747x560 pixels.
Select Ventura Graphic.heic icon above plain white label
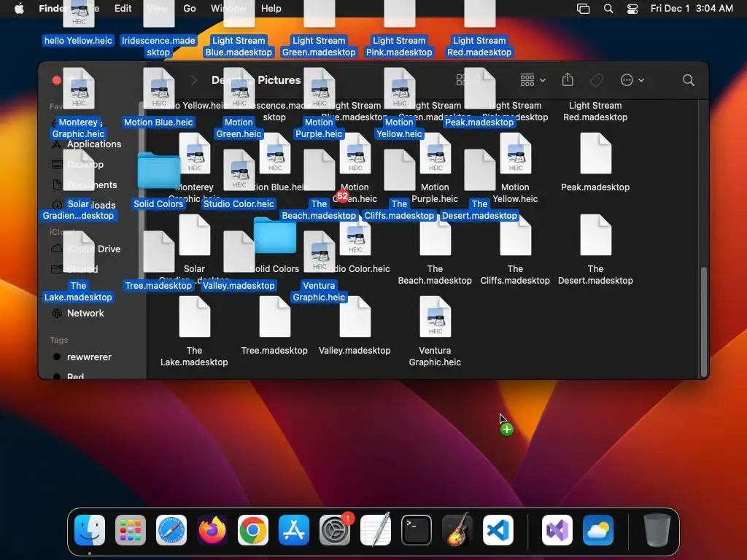pyautogui.click(x=436, y=316)
